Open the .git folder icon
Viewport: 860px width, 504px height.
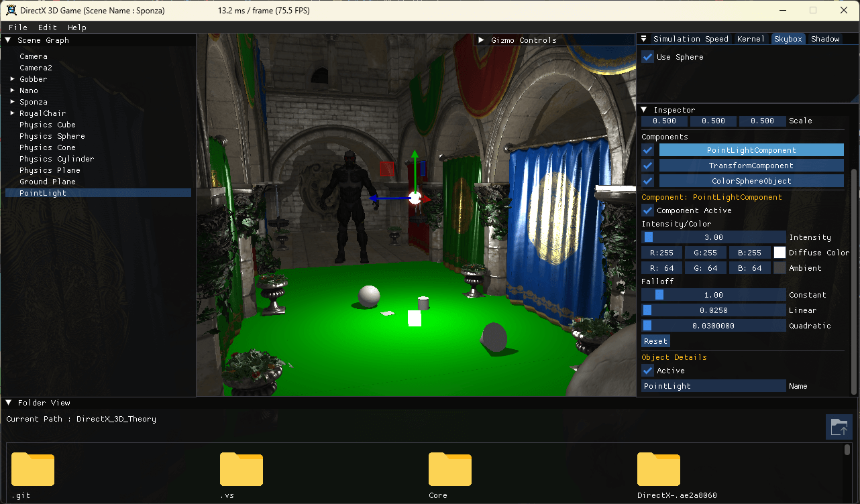(x=33, y=469)
